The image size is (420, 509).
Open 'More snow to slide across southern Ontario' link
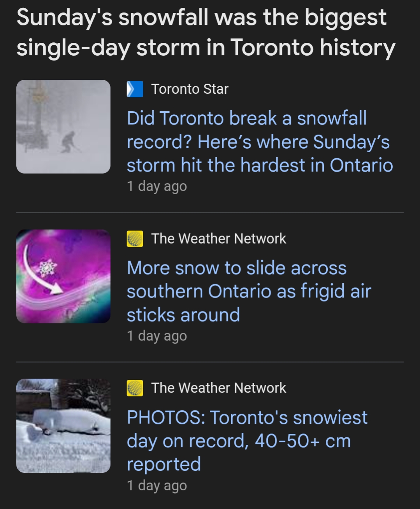pyautogui.click(x=248, y=291)
